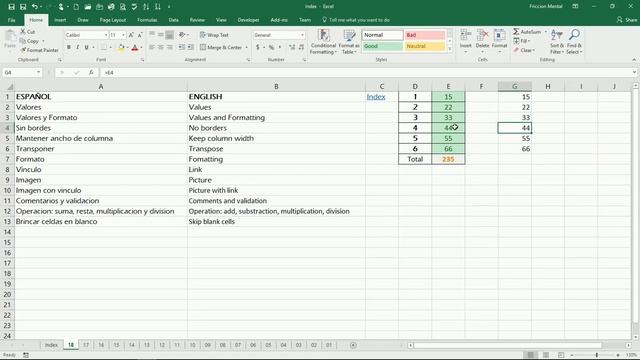Open the font size dropdown

(123, 35)
